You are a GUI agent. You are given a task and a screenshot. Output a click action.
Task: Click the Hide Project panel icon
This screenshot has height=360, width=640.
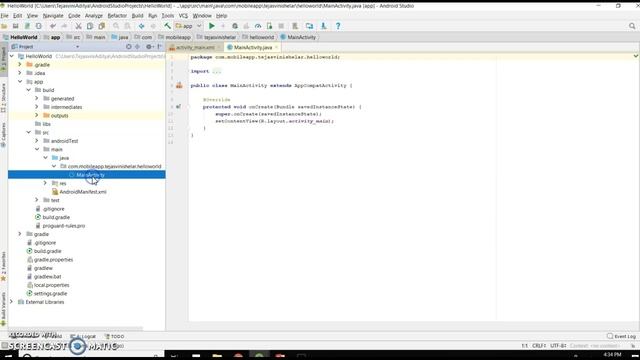coord(160,47)
